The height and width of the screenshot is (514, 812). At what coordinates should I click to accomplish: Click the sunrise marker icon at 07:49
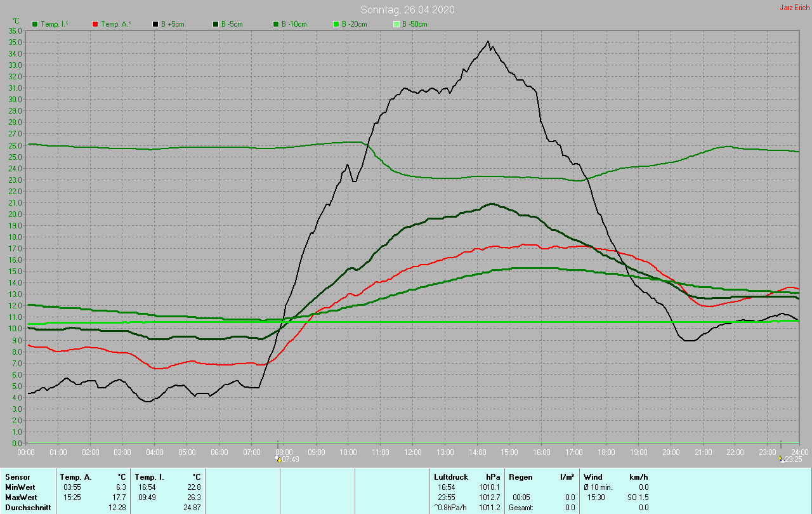[x=277, y=458]
